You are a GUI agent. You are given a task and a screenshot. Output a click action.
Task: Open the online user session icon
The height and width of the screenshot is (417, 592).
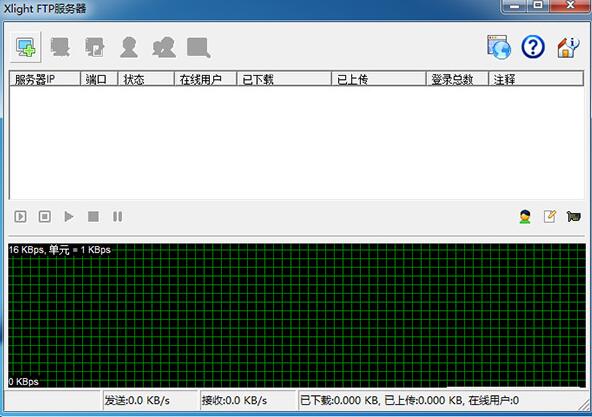click(525, 217)
